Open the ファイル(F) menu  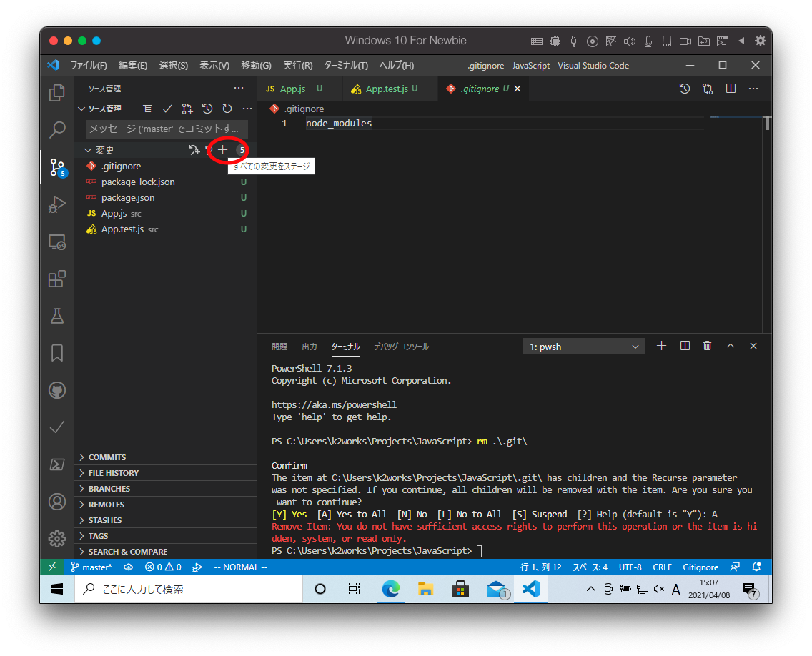click(x=89, y=65)
